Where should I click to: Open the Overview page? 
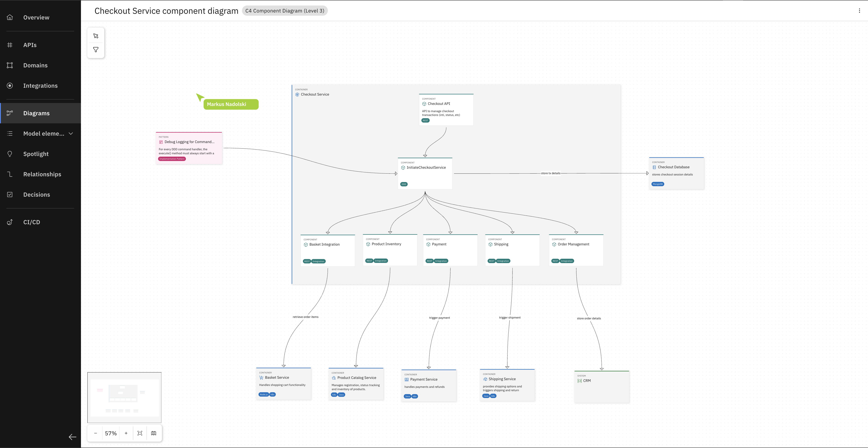coord(36,18)
